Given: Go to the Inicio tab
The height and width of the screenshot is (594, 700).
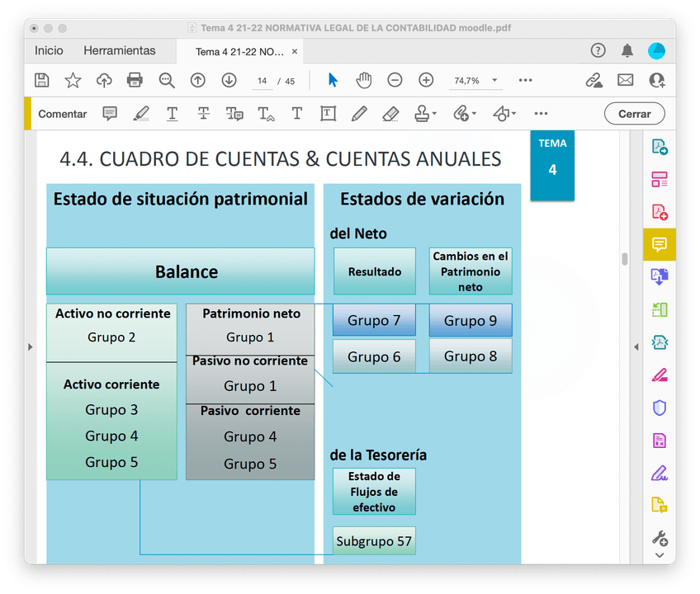Looking at the screenshot, I should 49,51.
